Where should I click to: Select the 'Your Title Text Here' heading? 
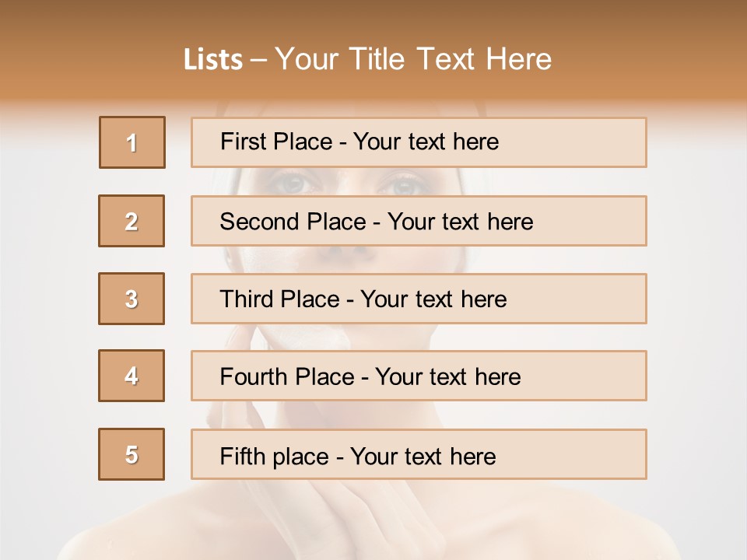point(413,59)
